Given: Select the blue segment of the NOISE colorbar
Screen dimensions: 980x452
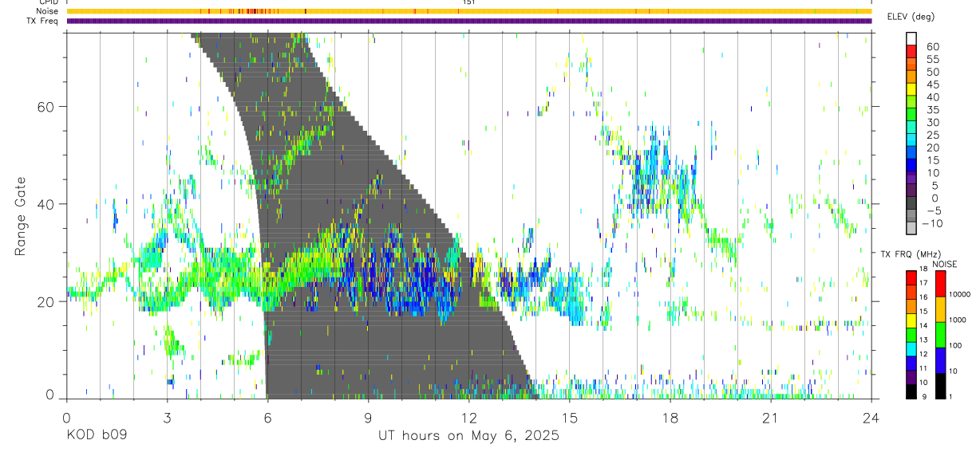Looking at the screenshot, I should click(x=940, y=360).
